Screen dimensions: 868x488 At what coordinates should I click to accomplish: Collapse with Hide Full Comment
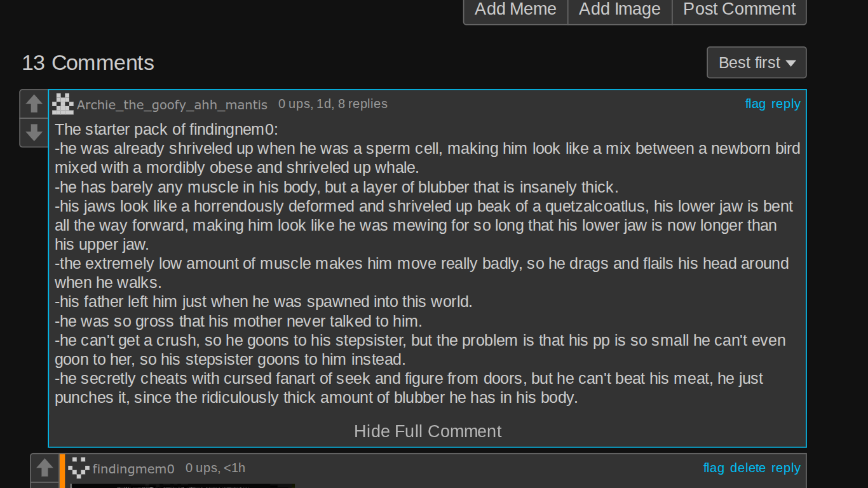coord(428,431)
